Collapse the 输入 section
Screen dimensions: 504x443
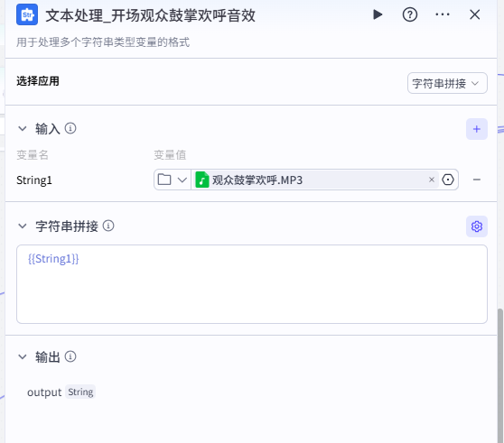(23, 129)
